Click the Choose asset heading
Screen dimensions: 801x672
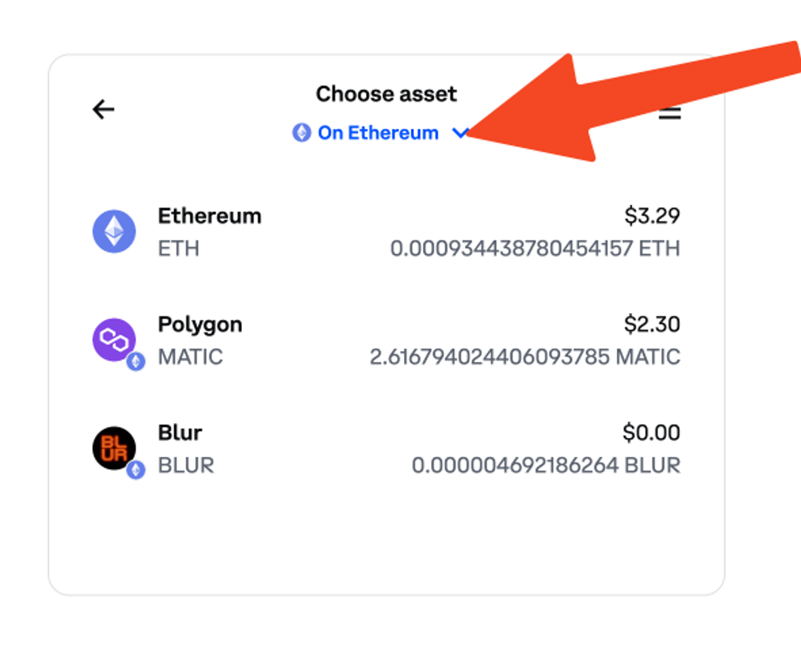coord(386,94)
